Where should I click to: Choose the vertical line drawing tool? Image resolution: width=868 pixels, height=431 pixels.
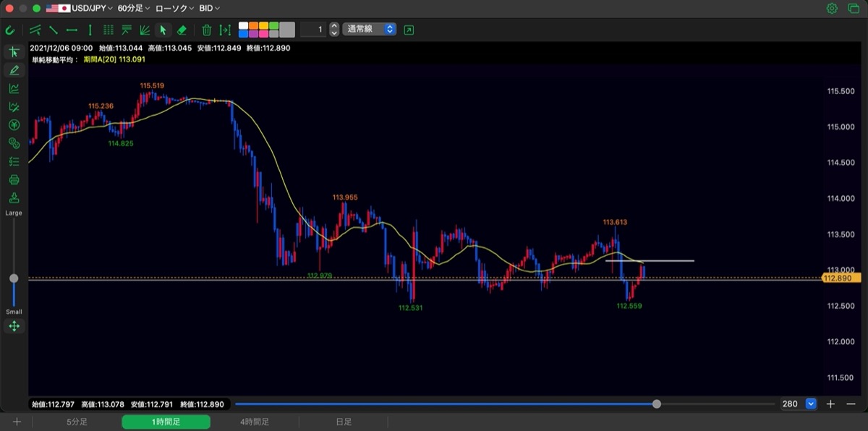pos(90,30)
